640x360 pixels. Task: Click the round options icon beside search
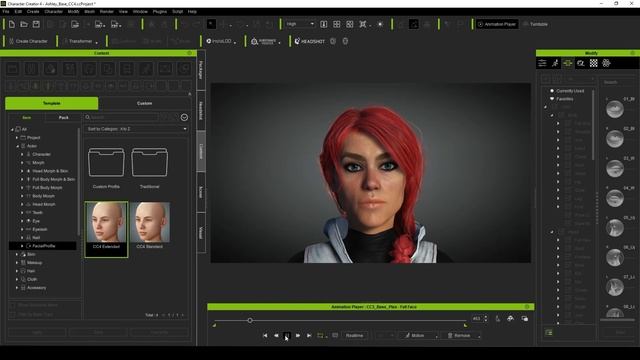click(x=184, y=118)
